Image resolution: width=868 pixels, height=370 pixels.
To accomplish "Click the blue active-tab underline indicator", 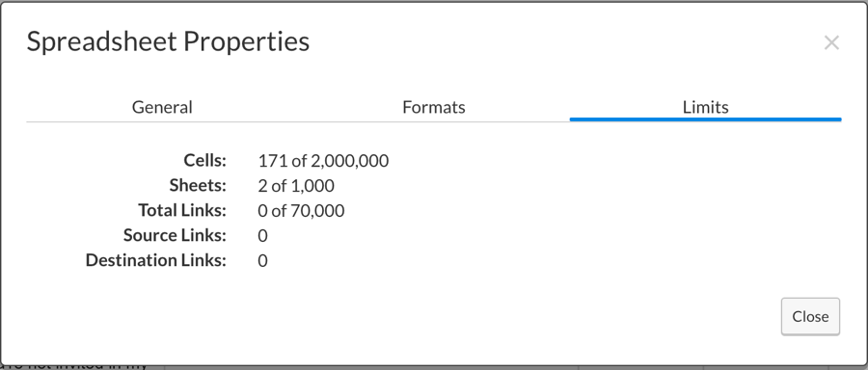I will pyautogui.click(x=705, y=119).
